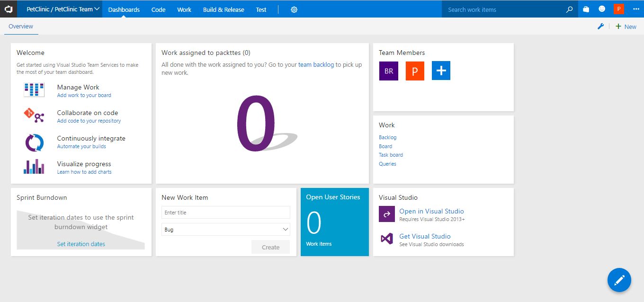
Task: Click the Set iteration dates link
Action: (x=81, y=244)
